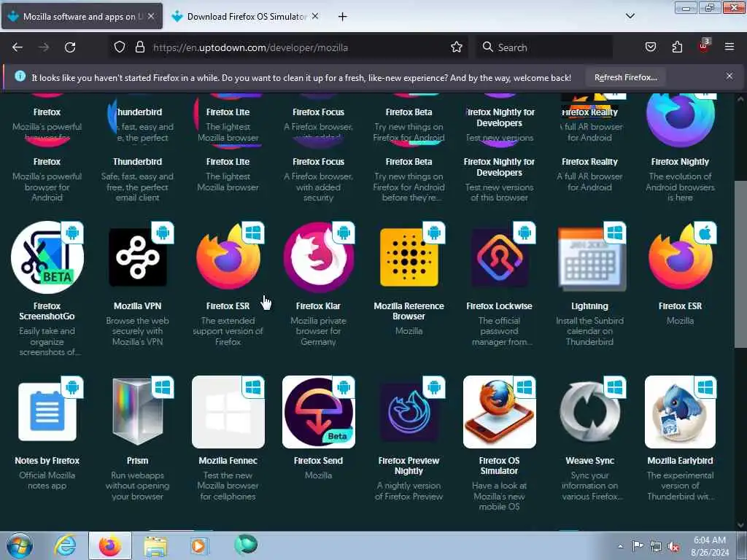This screenshot has height=560, width=747.
Task: Launch Internet Explorer from the taskbar
Action: tap(65, 545)
